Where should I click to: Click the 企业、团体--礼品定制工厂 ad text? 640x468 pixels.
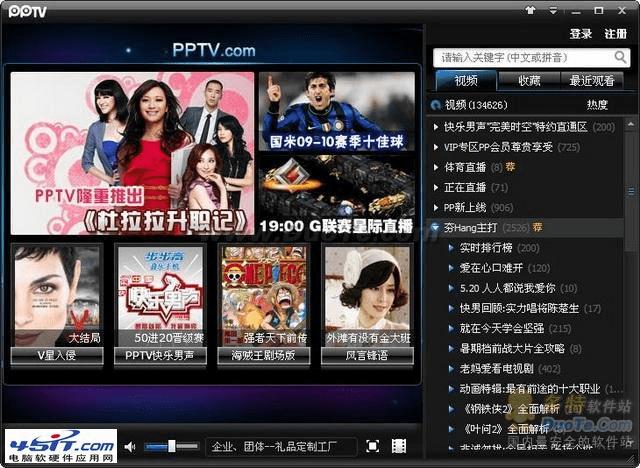(x=274, y=446)
